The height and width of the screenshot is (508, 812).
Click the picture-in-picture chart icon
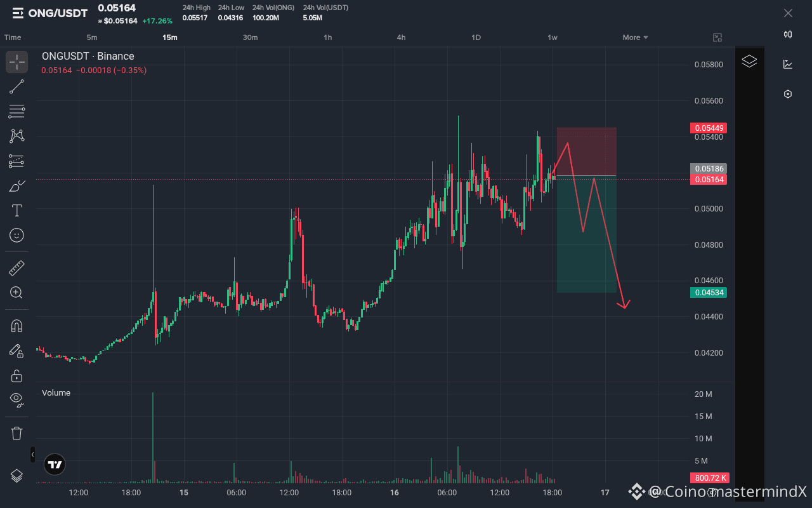coord(717,37)
